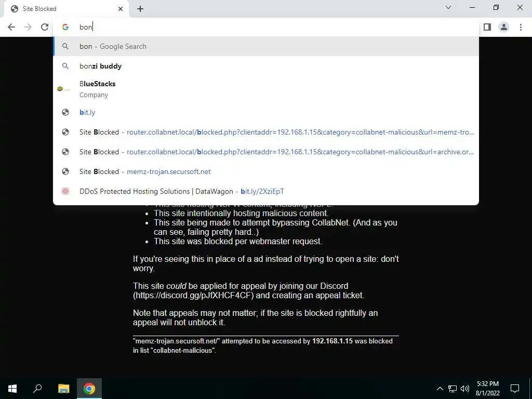
Task: Click the Discord appeal link text
Action: 193,295
